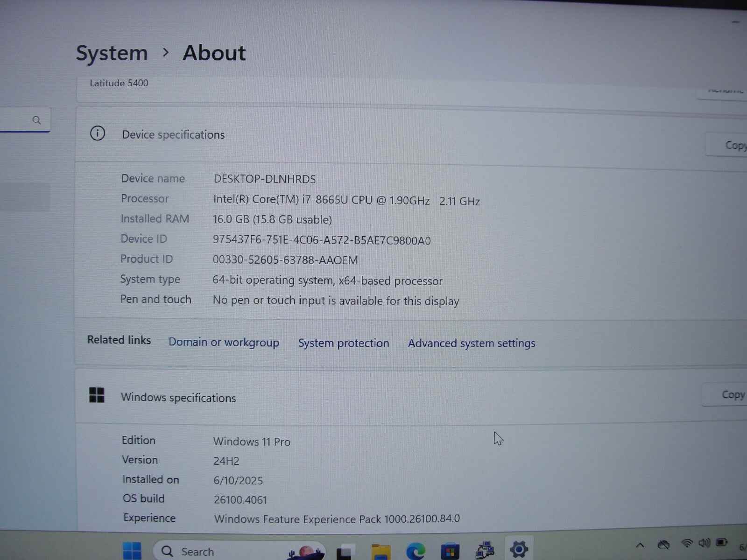Viewport: 747px width, 560px height.
Task: Expand hidden system tray icons
Action: tap(641, 545)
